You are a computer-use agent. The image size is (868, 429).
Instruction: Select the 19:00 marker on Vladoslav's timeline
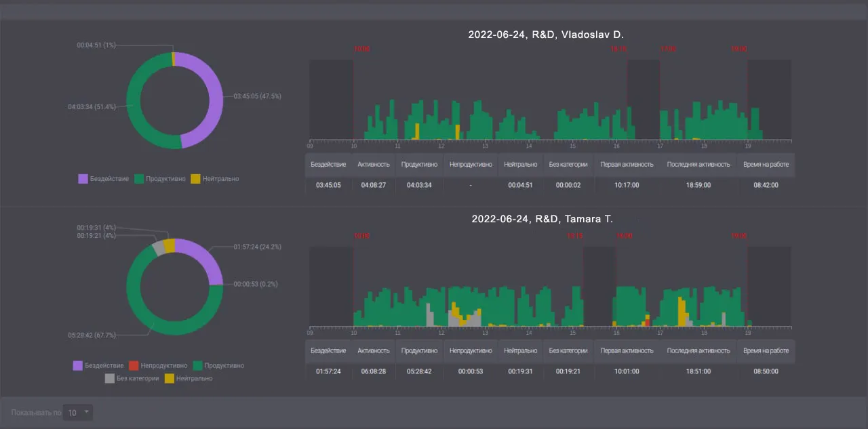tap(738, 49)
